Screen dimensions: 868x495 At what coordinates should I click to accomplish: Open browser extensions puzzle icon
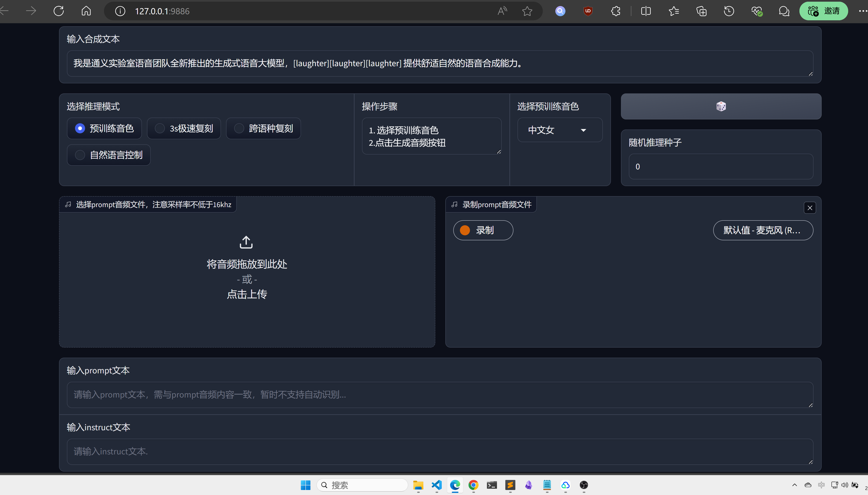tap(615, 11)
